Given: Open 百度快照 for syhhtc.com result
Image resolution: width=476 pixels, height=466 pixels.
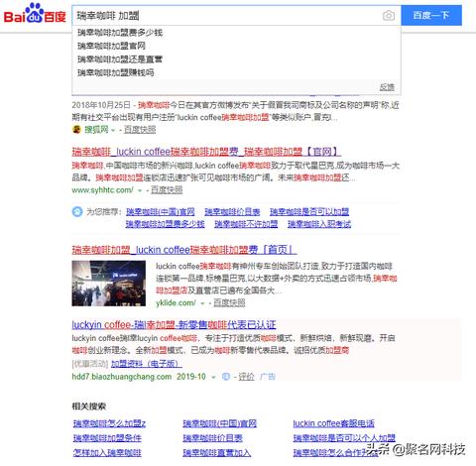Looking at the screenshot, I should pos(167,190).
